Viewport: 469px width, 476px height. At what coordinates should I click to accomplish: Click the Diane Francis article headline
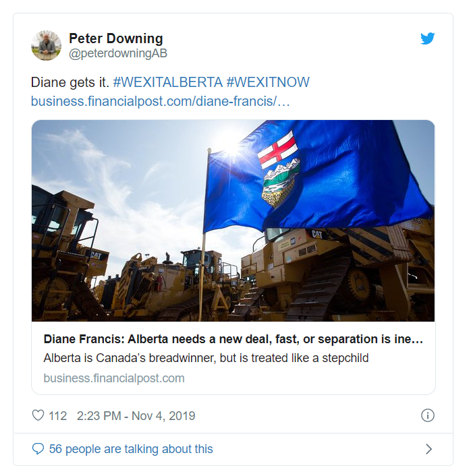point(233,339)
